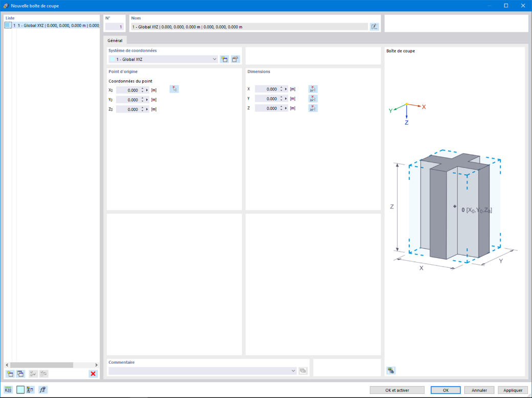Screen dimensions: 532x398
Task: Click the Z dimension input field
Action: [x=267, y=108]
